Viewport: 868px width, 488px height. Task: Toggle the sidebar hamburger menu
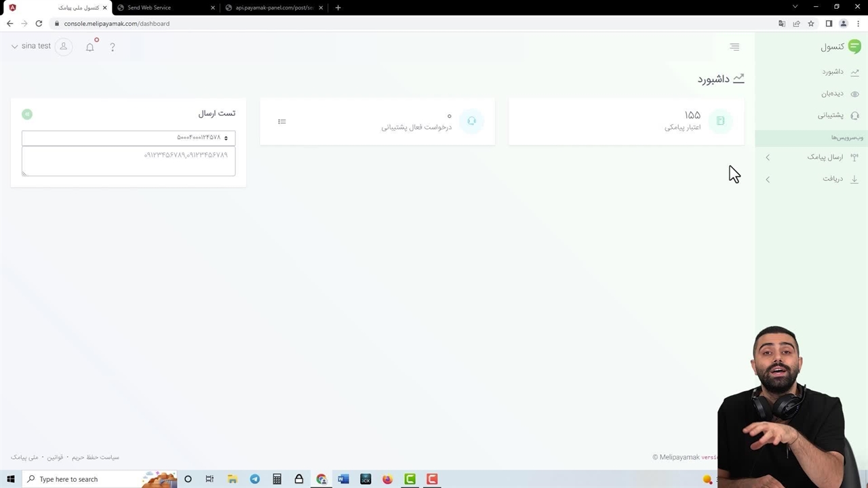734,47
